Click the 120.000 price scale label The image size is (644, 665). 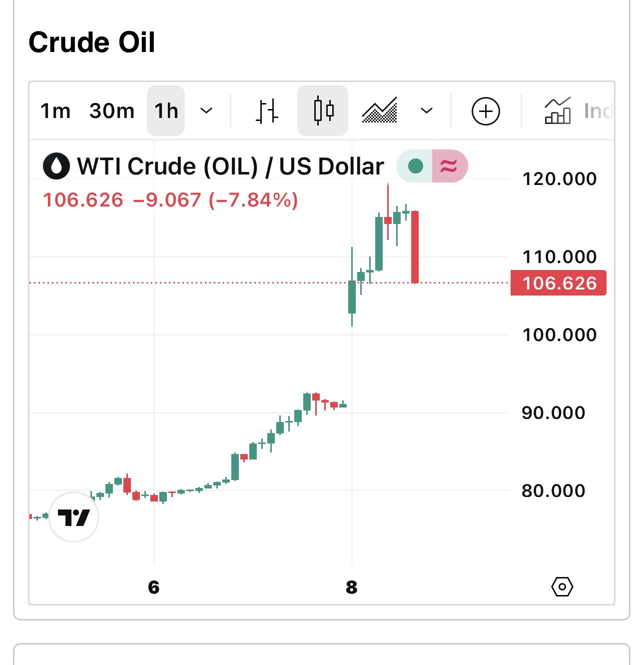[x=559, y=179]
